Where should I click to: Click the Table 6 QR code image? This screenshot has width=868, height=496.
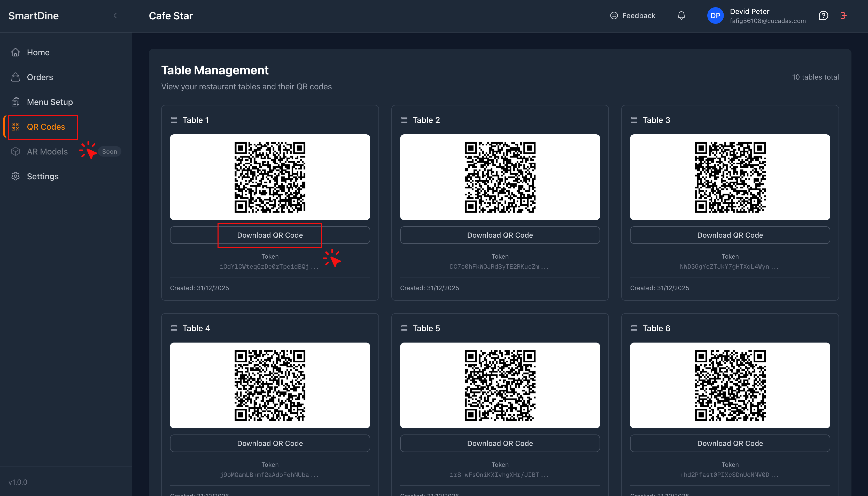coord(730,385)
